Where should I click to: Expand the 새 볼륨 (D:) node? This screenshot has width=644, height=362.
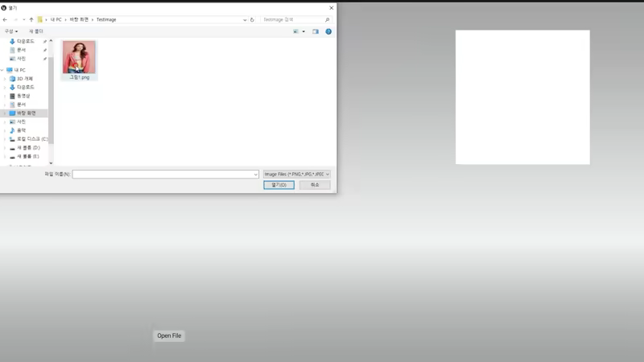tap(5, 148)
